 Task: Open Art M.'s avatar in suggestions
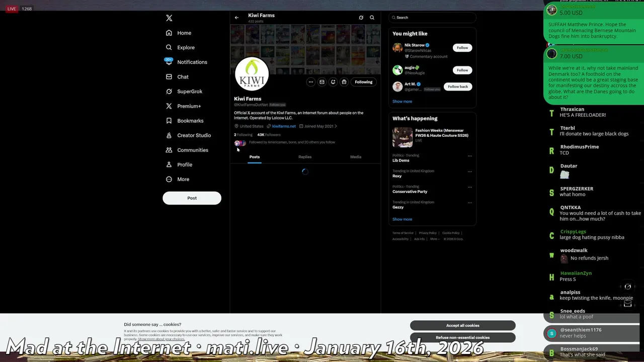pyautogui.click(x=397, y=86)
